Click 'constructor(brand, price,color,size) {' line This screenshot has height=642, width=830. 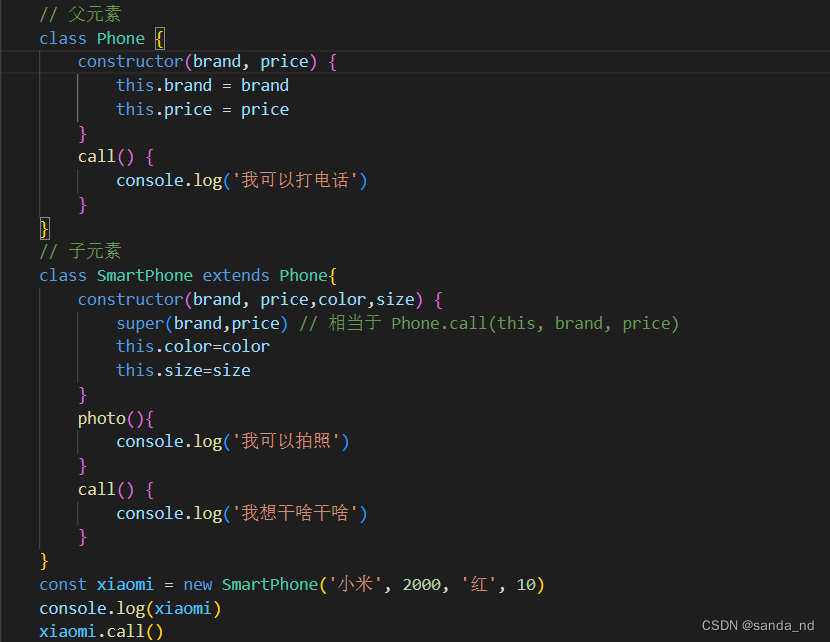(260, 300)
